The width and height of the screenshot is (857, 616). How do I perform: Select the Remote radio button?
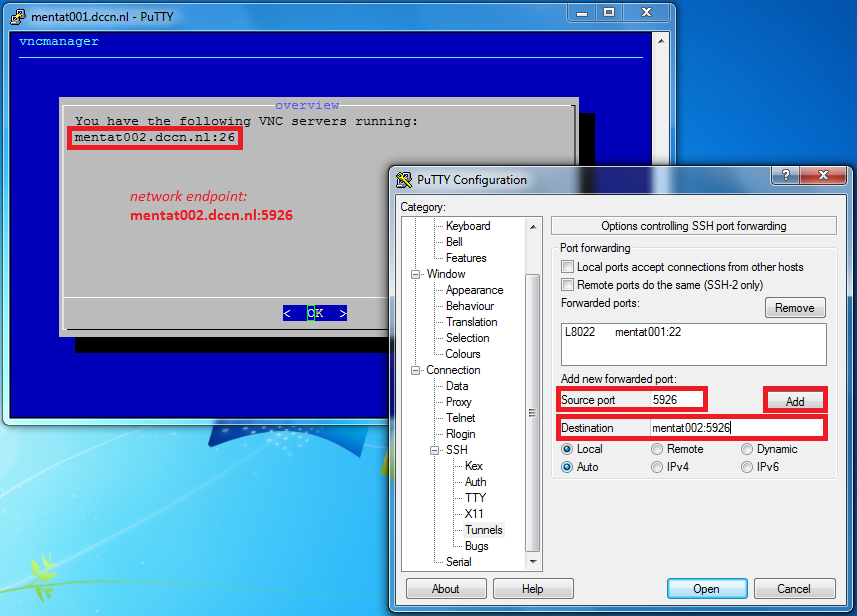pos(657,450)
